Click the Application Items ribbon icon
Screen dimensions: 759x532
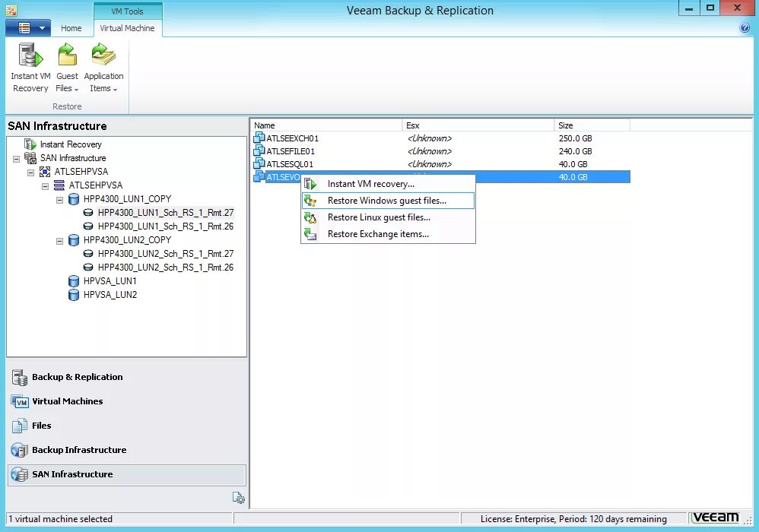103,55
